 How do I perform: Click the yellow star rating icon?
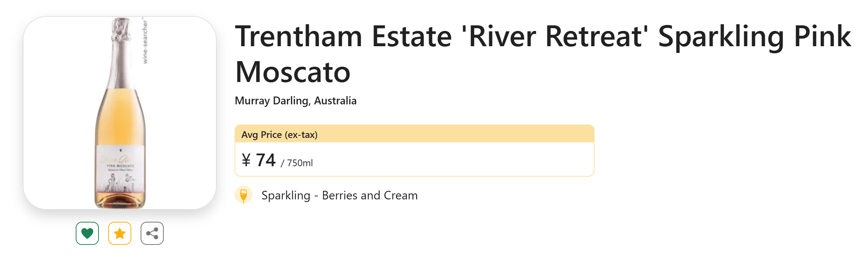[x=120, y=233]
